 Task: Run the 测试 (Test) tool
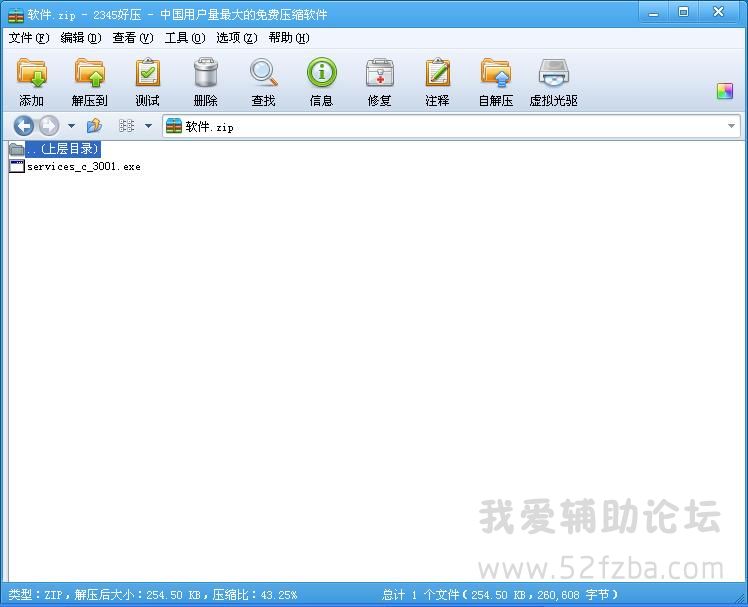point(147,82)
